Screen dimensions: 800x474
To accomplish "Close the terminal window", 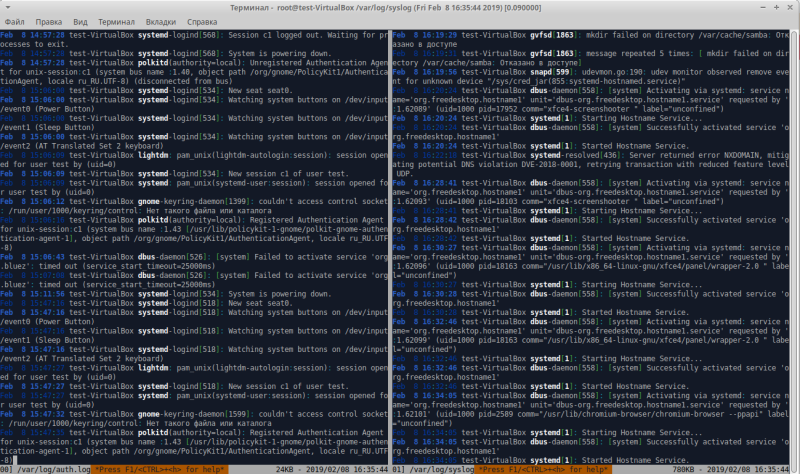I will click(x=788, y=6).
